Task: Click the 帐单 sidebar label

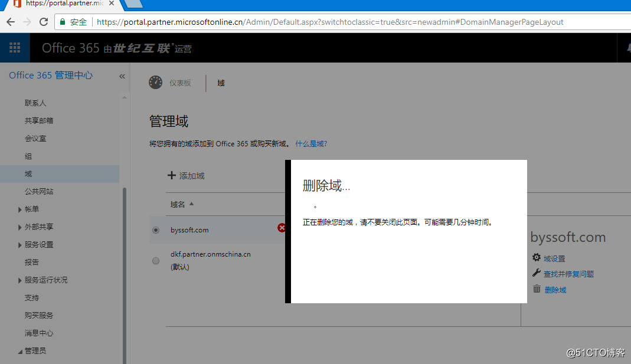Action: click(x=32, y=209)
